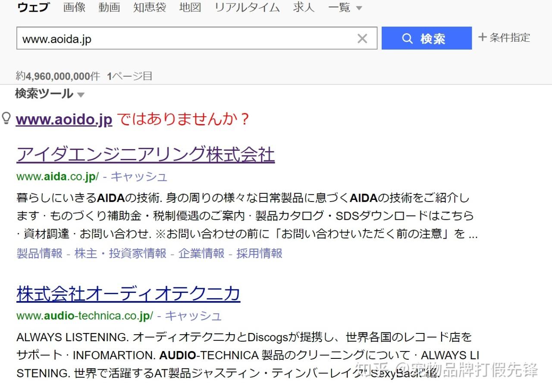
Task: Switch to the 動画 tab
Action: (x=109, y=7)
